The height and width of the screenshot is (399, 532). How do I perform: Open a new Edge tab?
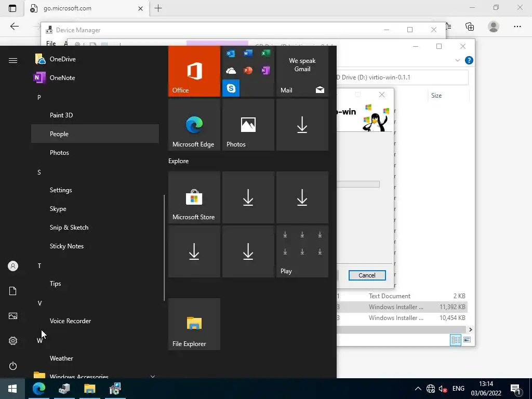[158, 8]
